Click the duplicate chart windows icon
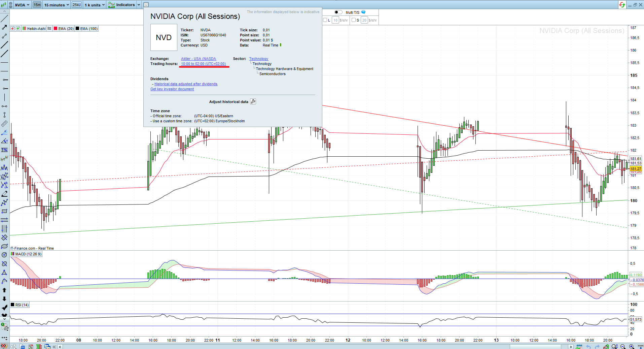This screenshot has width=644, height=349. [x=47, y=346]
